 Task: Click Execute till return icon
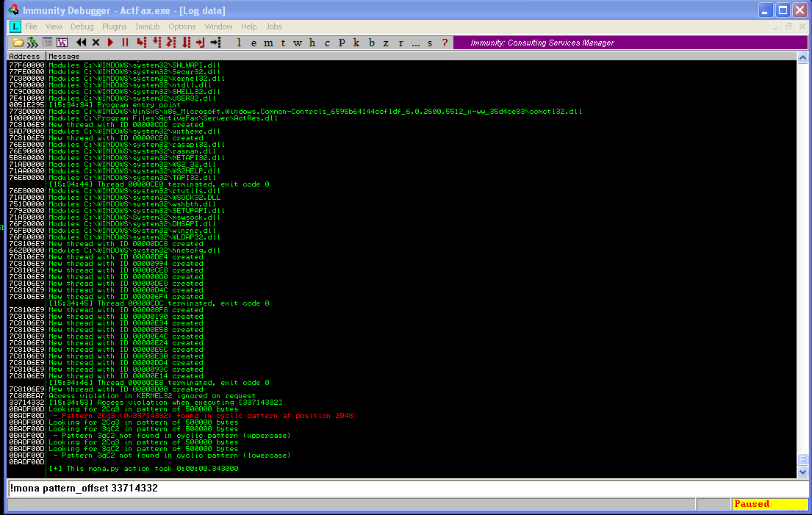(201, 43)
